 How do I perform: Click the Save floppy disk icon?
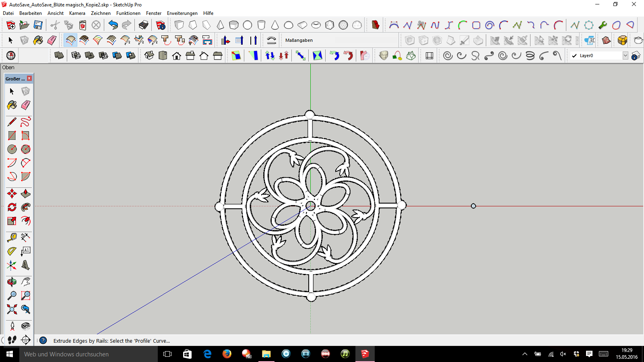pos(38,25)
